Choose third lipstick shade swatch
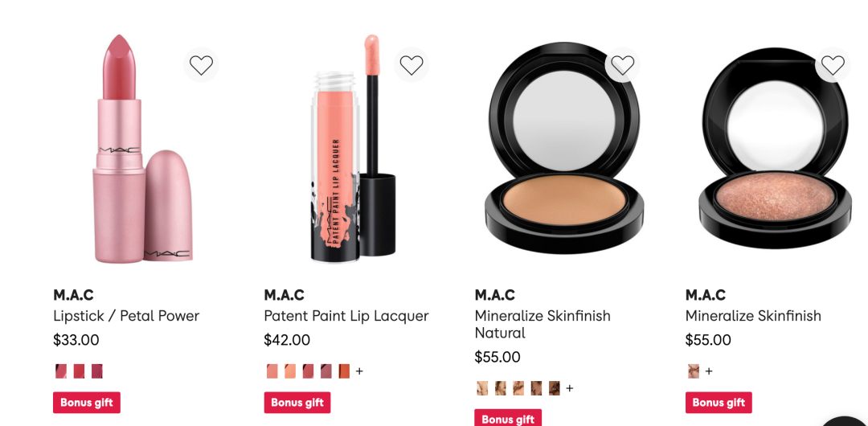 [x=97, y=371]
